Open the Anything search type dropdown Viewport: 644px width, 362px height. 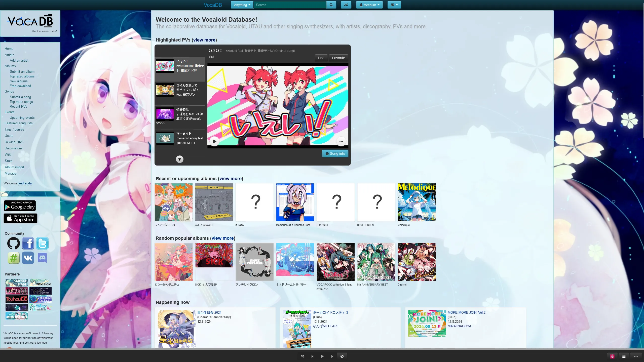[242, 5]
